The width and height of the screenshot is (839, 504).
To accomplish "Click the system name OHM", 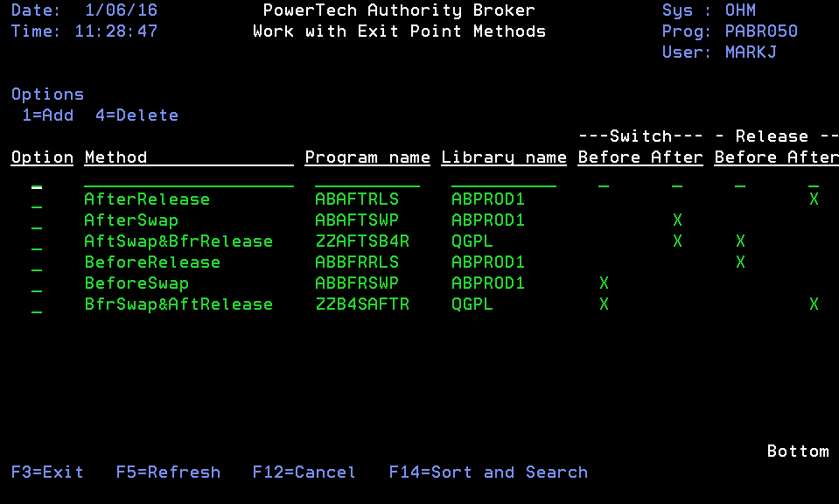I will 740,10.
